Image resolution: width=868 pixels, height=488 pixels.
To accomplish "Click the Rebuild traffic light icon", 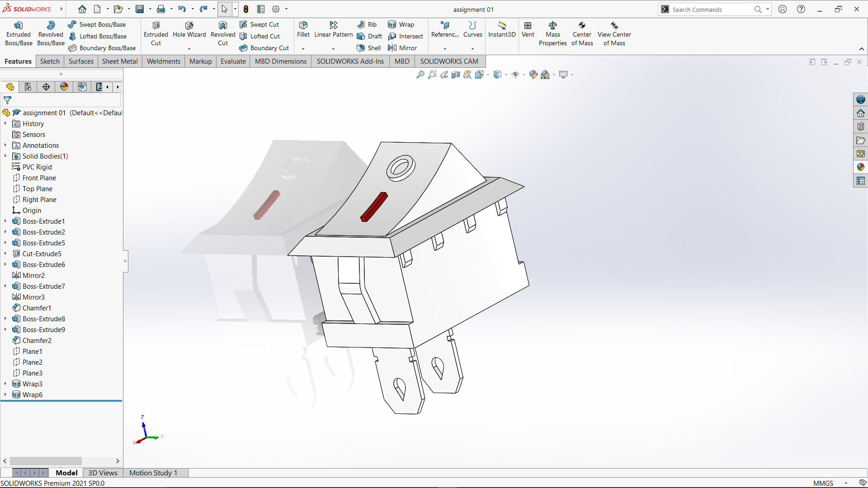I will [x=246, y=9].
